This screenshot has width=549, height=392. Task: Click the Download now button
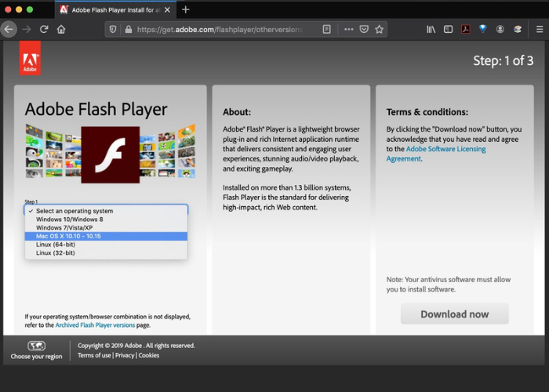point(454,314)
